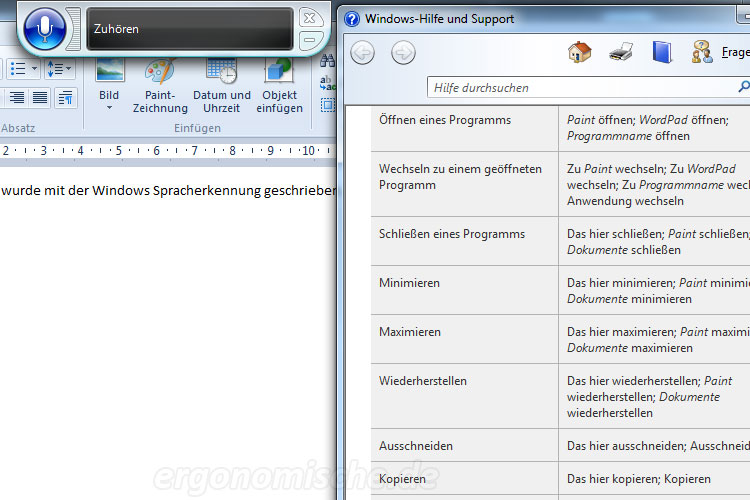Click 'Wechseln zu einem geöffneten Programm'

click(x=464, y=184)
